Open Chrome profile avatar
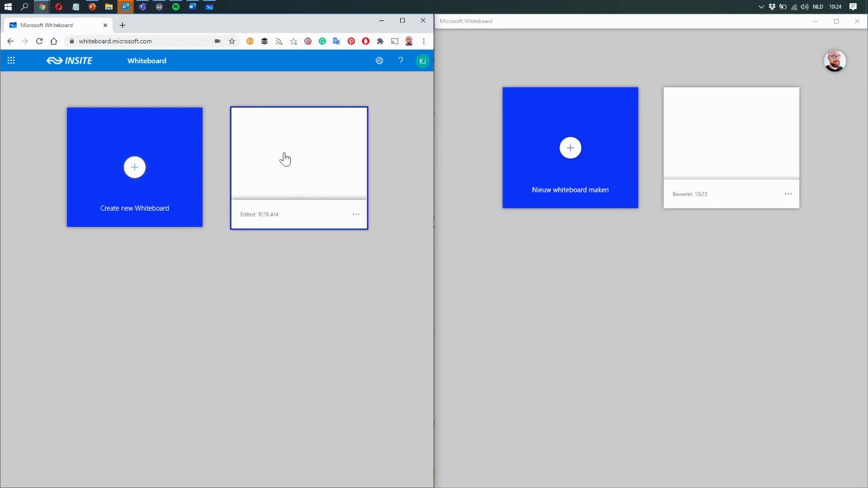This screenshot has width=868, height=488. coord(409,41)
